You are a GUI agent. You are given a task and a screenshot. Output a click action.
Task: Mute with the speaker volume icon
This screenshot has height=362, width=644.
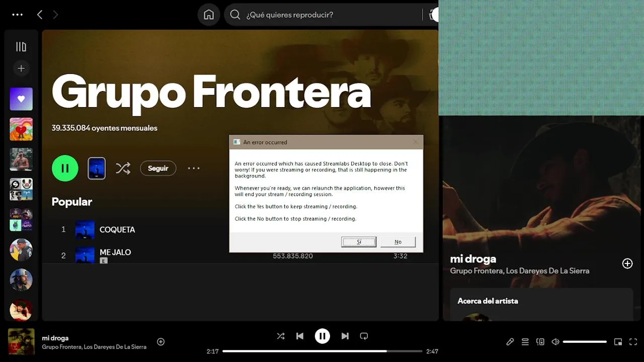point(555,342)
